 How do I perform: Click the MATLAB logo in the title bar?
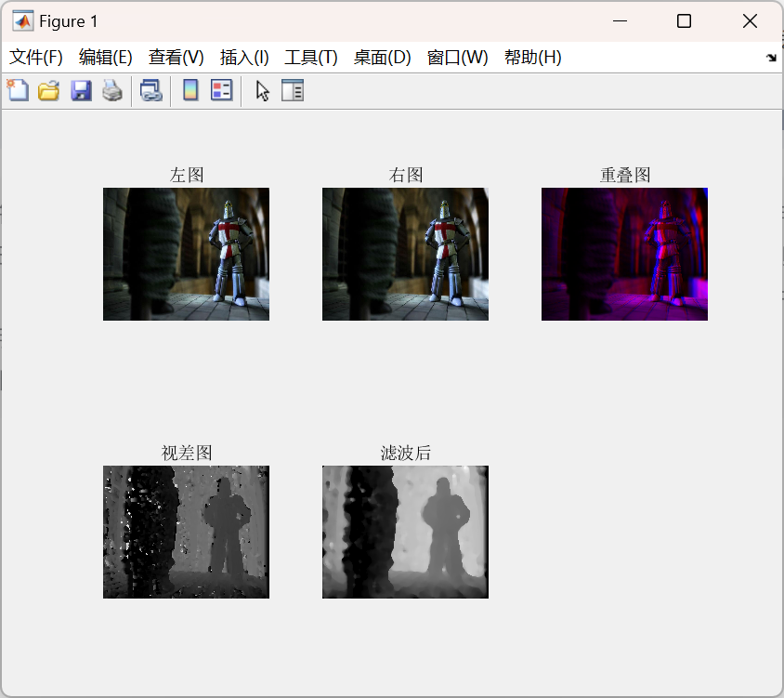click(x=23, y=21)
